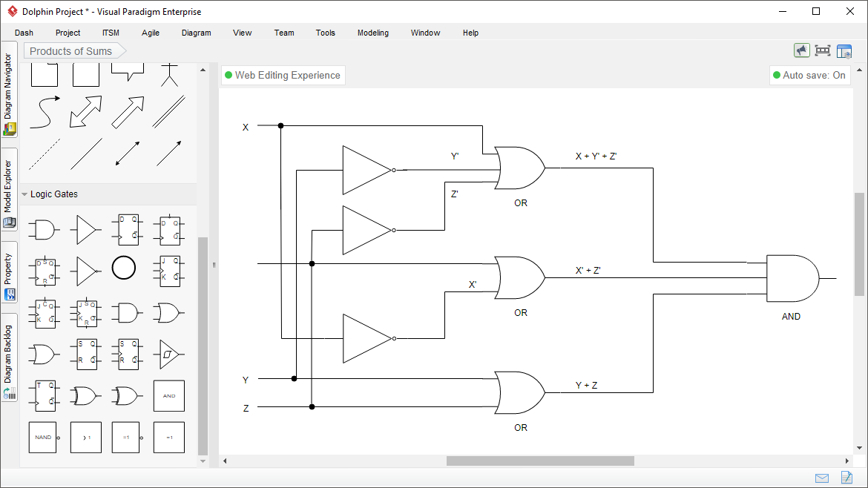Select the JK flip-flop shape
Viewport: 868px width, 488px height.
[168, 271]
